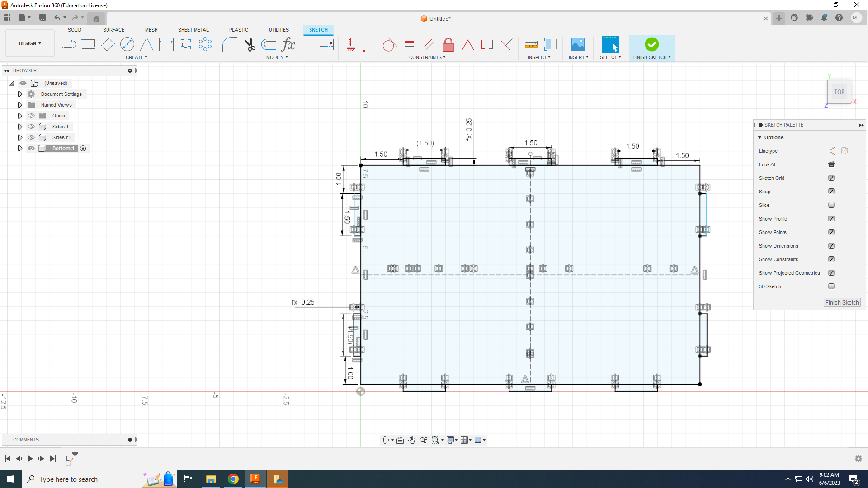The height and width of the screenshot is (488, 868).
Task: Enable the Slice checkbox
Action: 831,205
